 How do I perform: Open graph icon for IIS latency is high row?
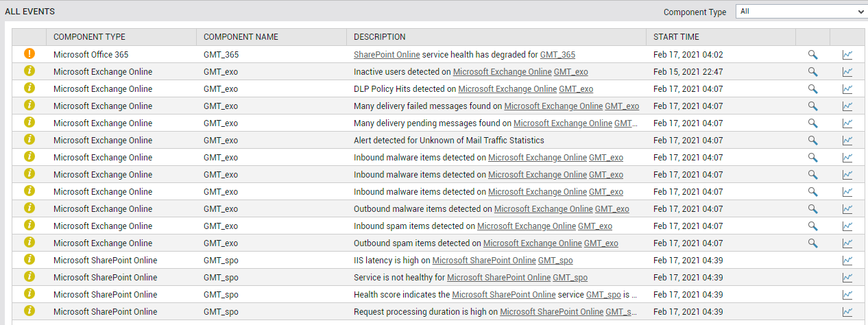click(x=847, y=261)
